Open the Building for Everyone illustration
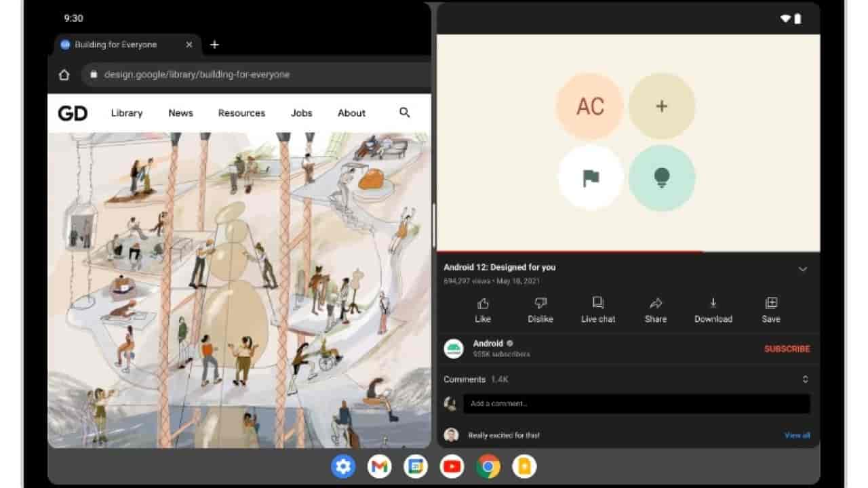 pos(239,290)
